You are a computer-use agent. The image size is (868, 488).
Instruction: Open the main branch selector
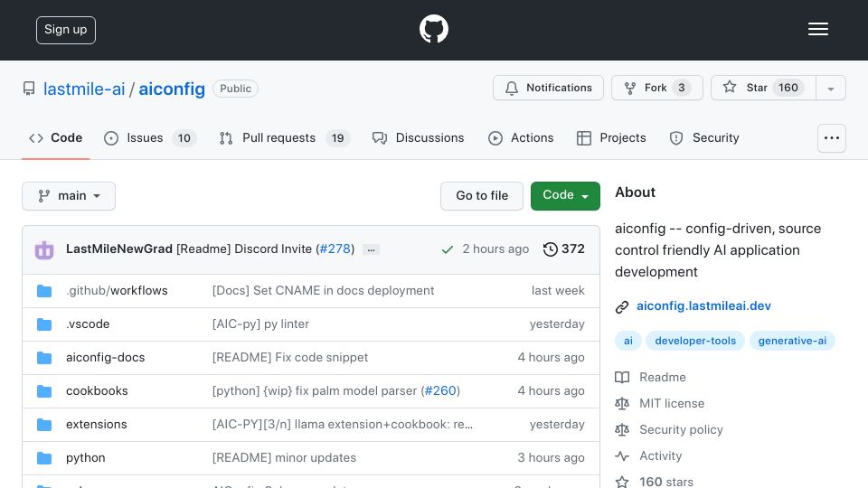(x=69, y=196)
